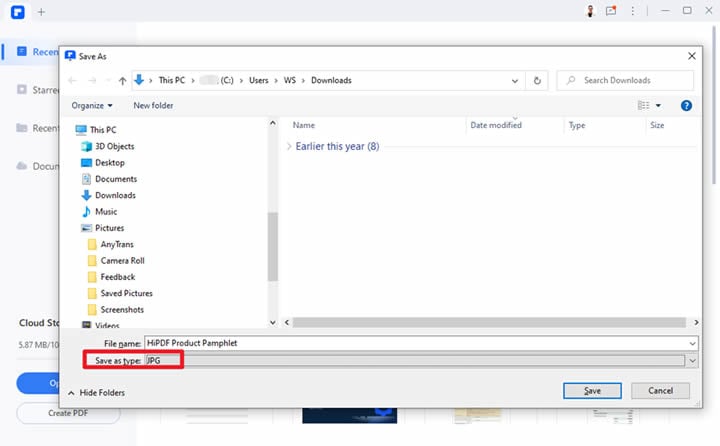Sort files by Type column
The image size is (720, 446).
pos(577,125)
